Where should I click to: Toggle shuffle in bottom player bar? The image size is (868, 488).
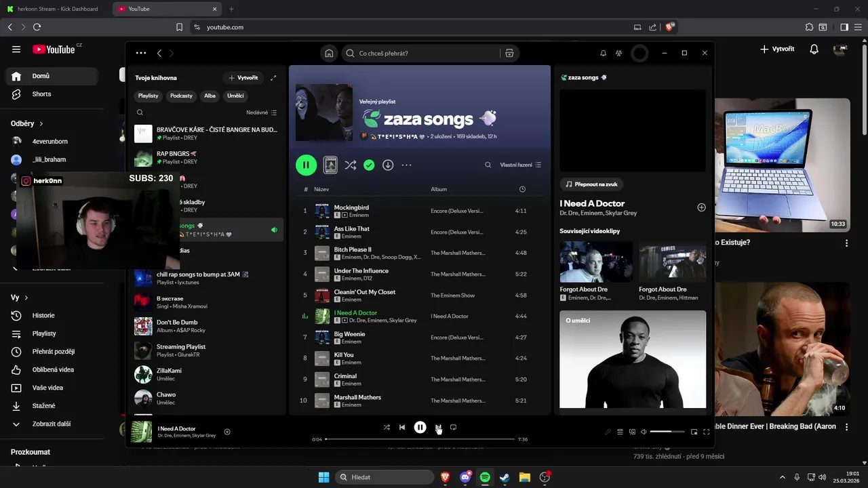pyautogui.click(x=387, y=428)
